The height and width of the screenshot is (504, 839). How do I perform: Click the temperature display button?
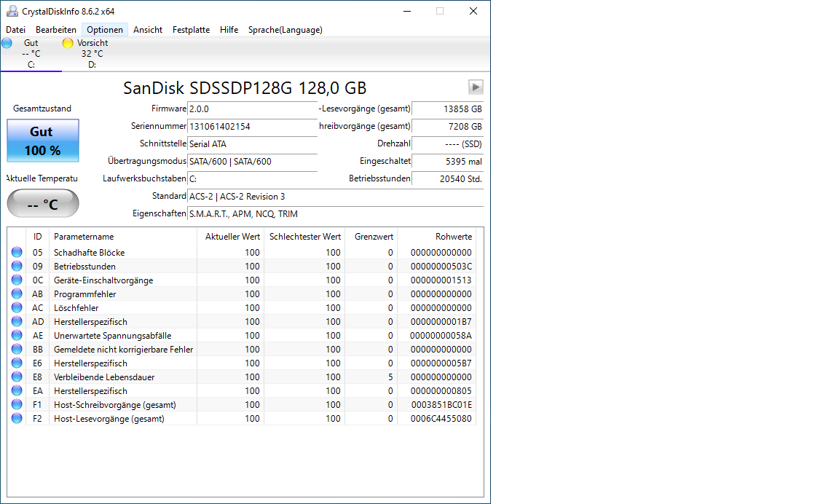43,204
